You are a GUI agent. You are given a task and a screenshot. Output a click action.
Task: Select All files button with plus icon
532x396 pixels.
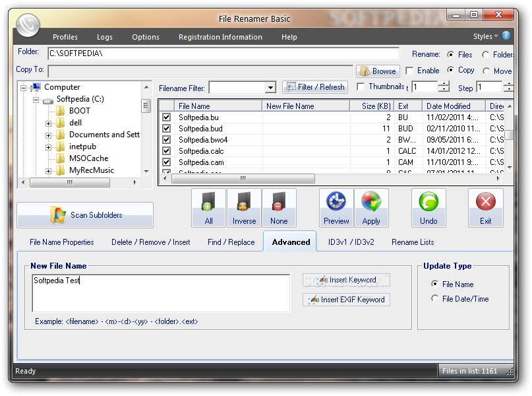click(209, 207)
